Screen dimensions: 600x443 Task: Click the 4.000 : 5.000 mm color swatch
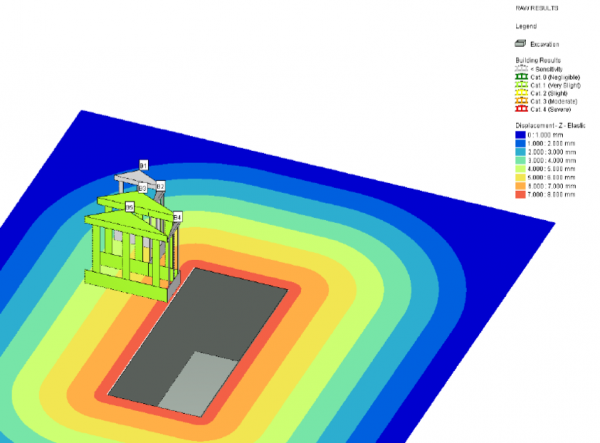pos(520,169)
